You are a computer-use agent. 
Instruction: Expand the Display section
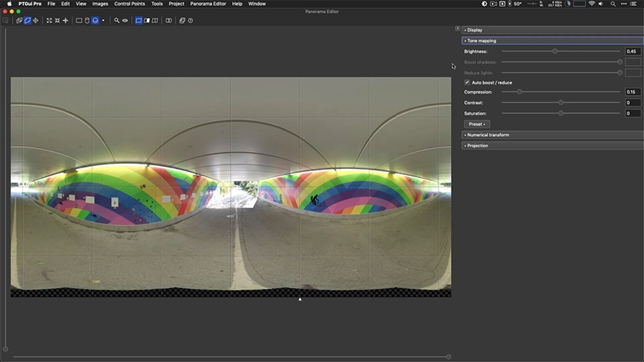tap(553, 30)
